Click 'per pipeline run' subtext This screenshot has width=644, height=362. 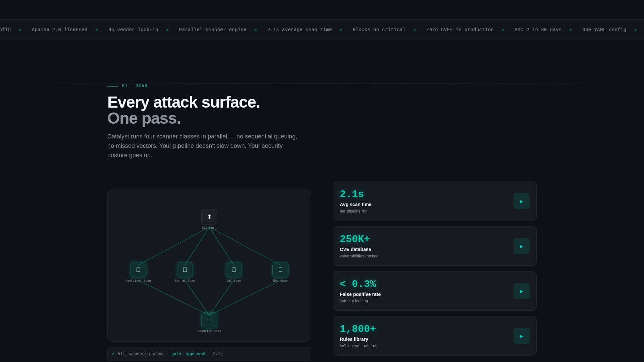coord(354,211)
